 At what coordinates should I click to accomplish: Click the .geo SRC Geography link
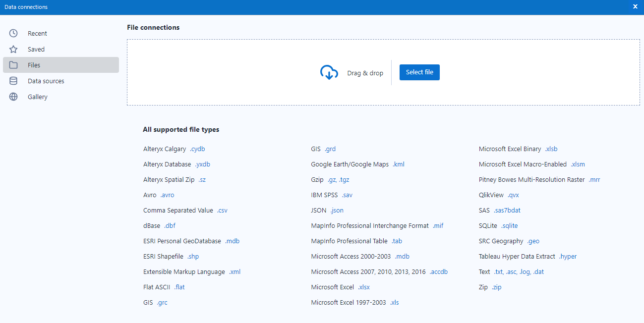coord(533,241)
